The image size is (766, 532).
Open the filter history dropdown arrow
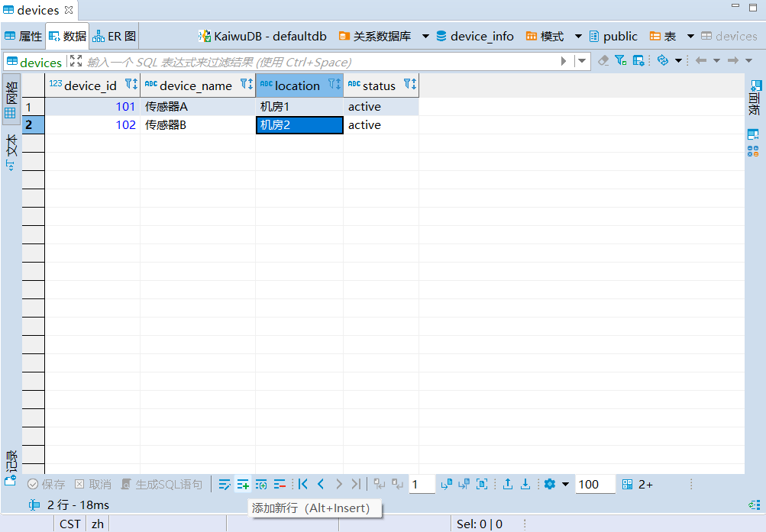[583, 61]
